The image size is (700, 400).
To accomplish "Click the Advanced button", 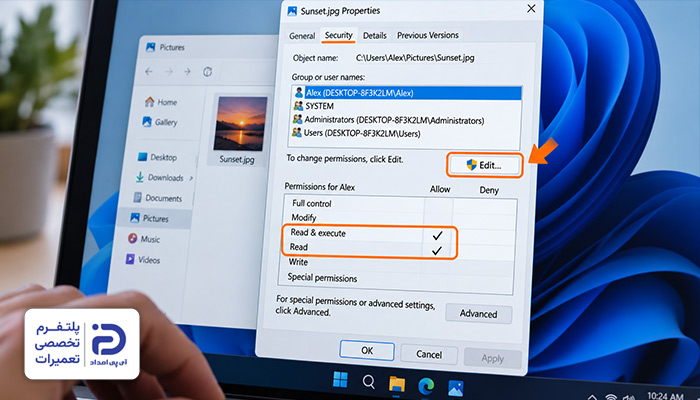I will click(479, 314).
